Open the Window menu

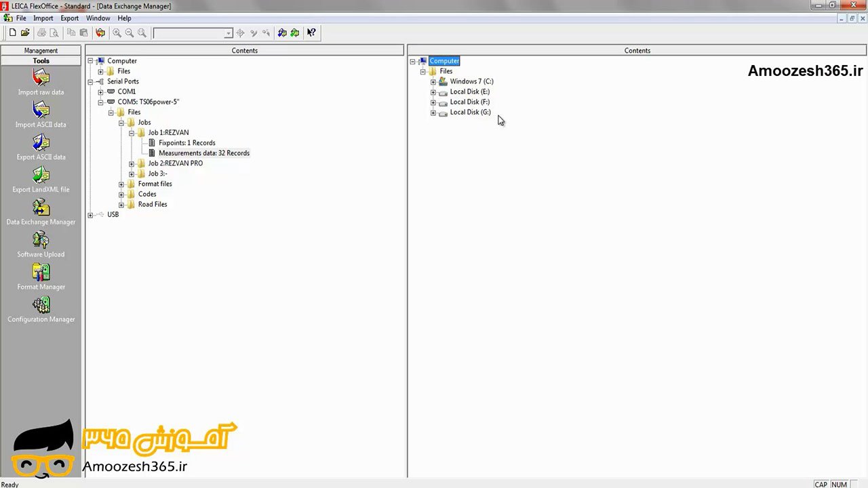tap(98, 18)
